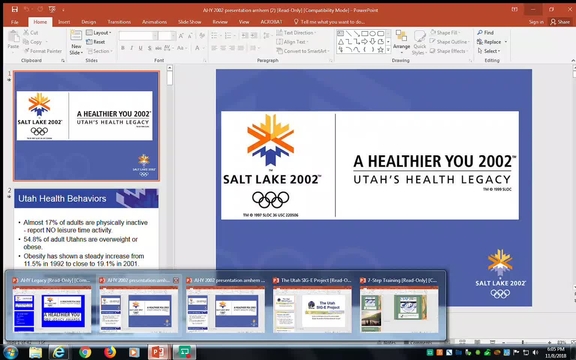Open The Utah SIG-E Project window preview

[312, 305]
